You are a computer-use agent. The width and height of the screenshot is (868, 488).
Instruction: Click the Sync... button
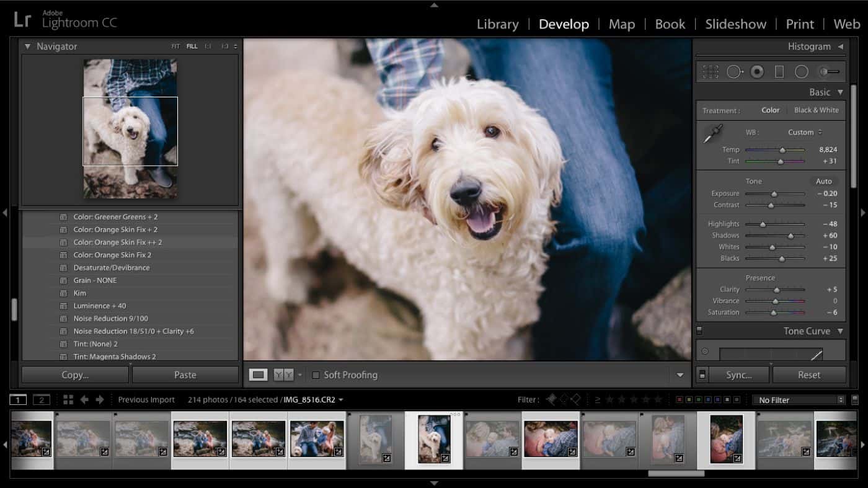pyautogui.click(x=739, y=375)
